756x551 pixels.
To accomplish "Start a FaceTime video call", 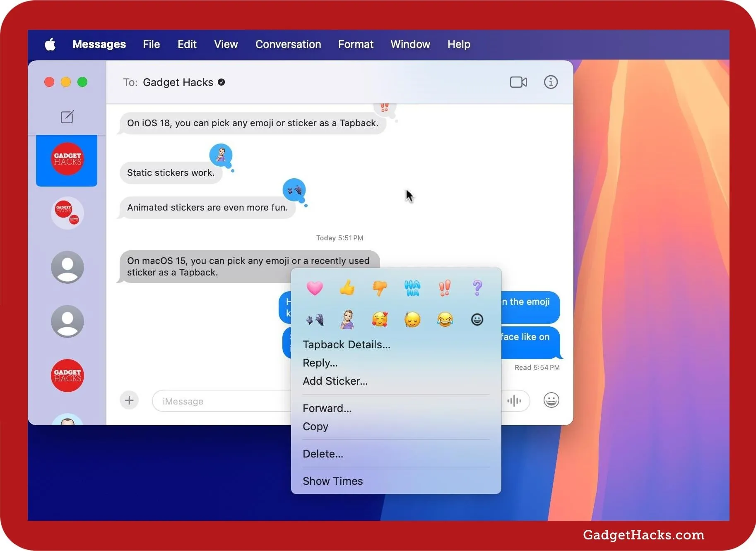I will click(x=518, y=82).
